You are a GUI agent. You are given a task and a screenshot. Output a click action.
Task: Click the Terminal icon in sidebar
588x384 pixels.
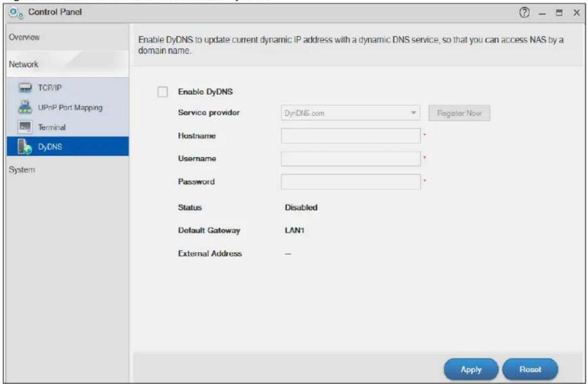pos(25,127)
